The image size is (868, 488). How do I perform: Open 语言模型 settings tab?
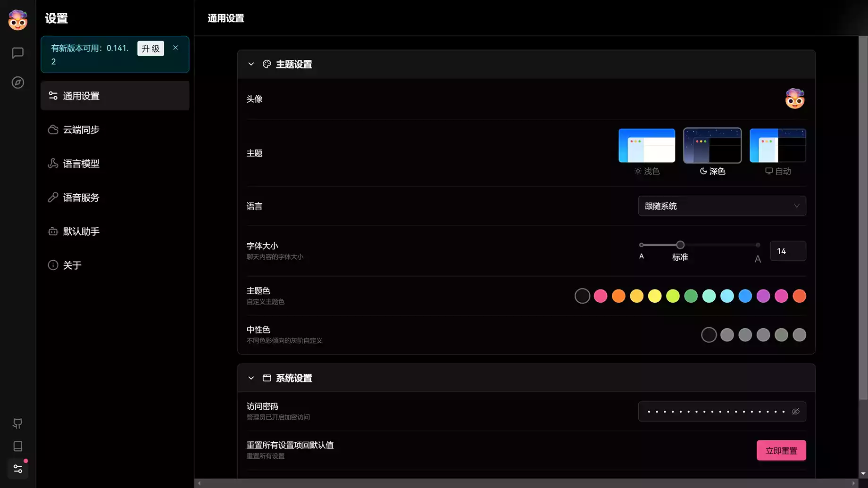[81, 164]
